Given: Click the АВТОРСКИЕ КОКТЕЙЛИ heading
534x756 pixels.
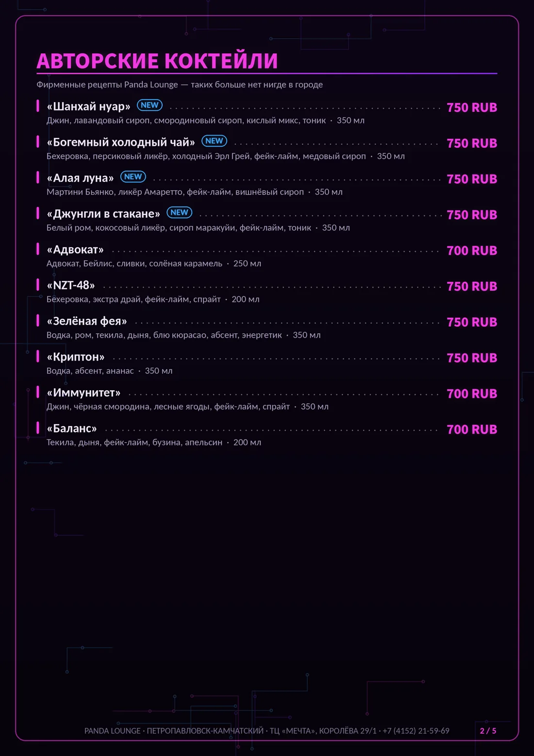Looking at the screenshot, I should pyautogui.click(x=157, y=61).
